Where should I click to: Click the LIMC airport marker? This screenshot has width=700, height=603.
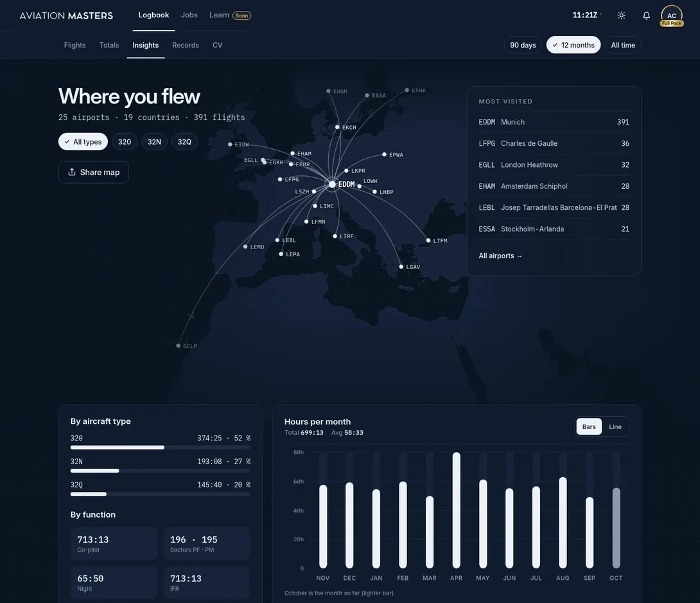tap(315, 206)
